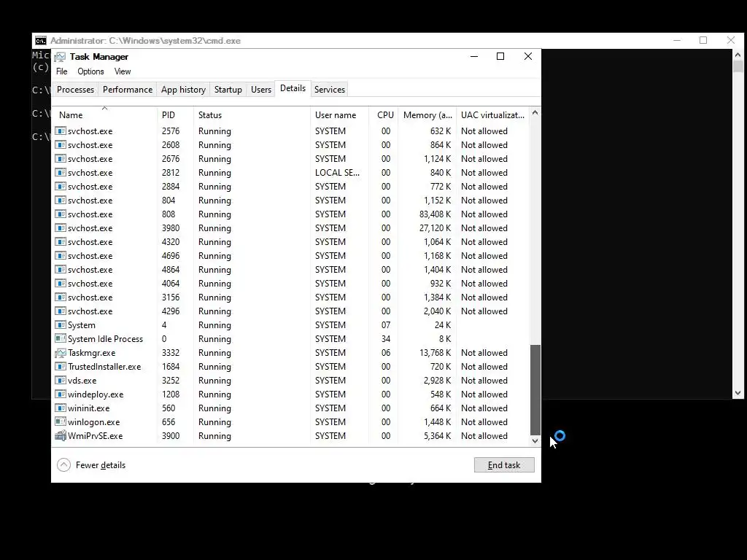Sort by the UAC virtualization column header
The image size is (747, 560).
(x=492, y=114)
